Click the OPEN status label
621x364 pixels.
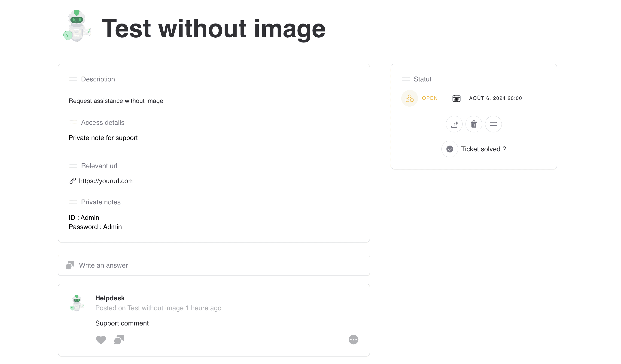pos(429,98)
